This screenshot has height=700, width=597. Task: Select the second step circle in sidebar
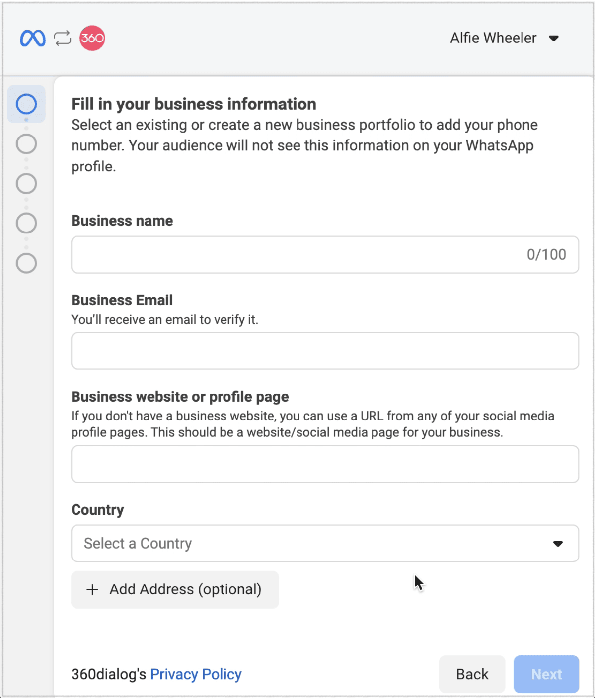coord(26,144)
